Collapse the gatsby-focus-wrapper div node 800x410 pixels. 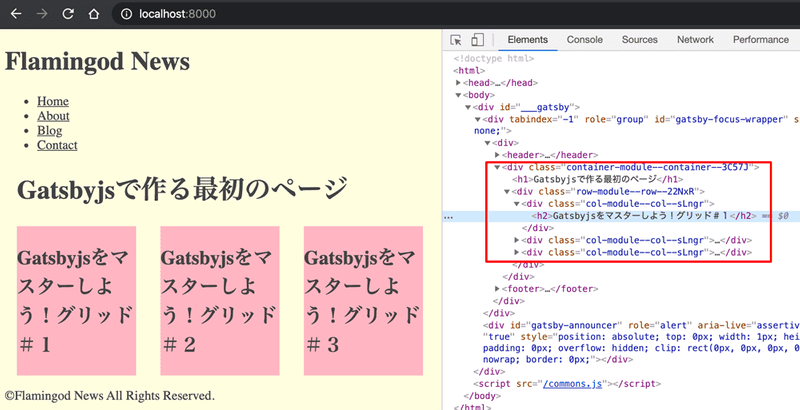478,119
